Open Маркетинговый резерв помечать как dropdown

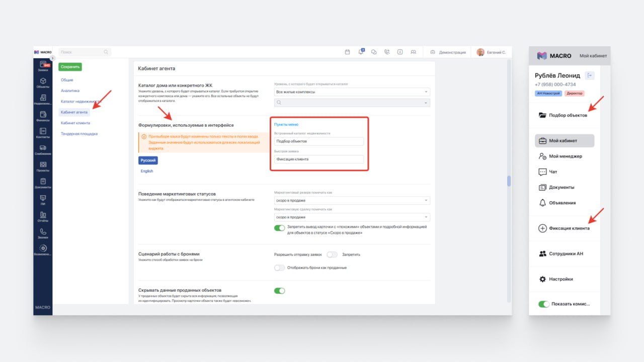[x=352, y=201]
